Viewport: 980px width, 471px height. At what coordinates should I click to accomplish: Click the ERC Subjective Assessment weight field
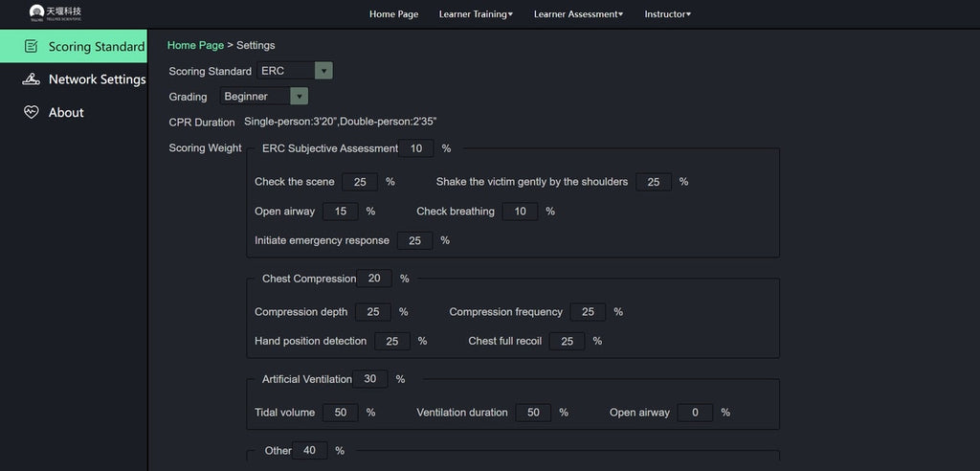point(416,148)
